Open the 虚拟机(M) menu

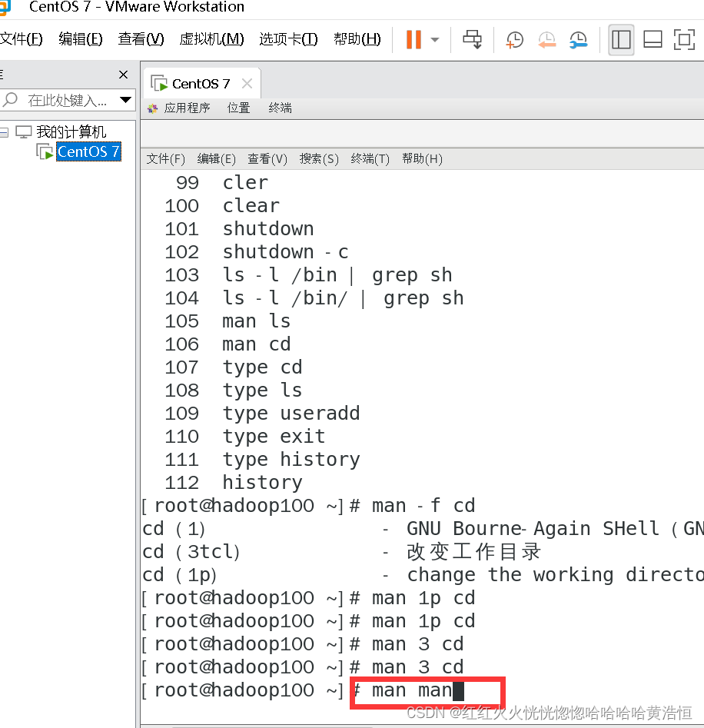tap(211, 39)
